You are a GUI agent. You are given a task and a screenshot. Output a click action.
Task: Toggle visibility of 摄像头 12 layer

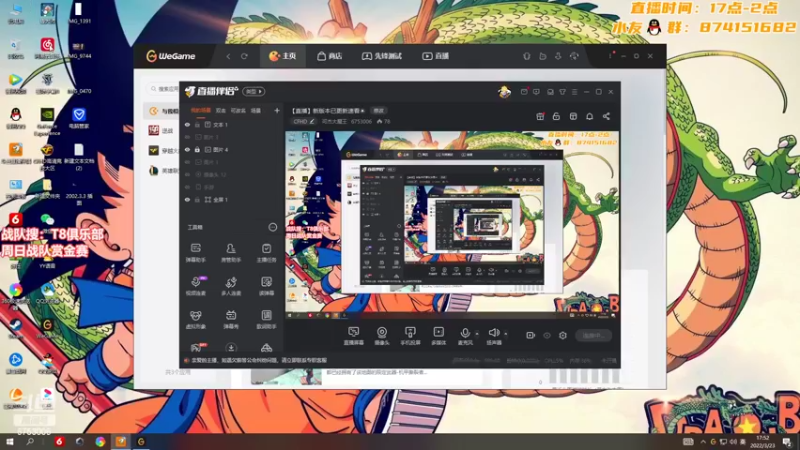pyautogui.click(x=187, y=174)
